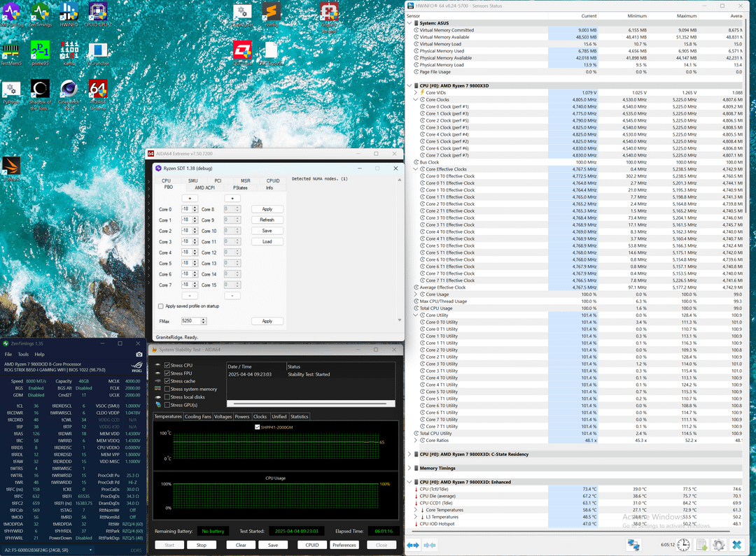This screenshot has height=556, width=756.
Task: Launch Shadow of the Tomb Raider shortcut
Action: click(40, 94)
